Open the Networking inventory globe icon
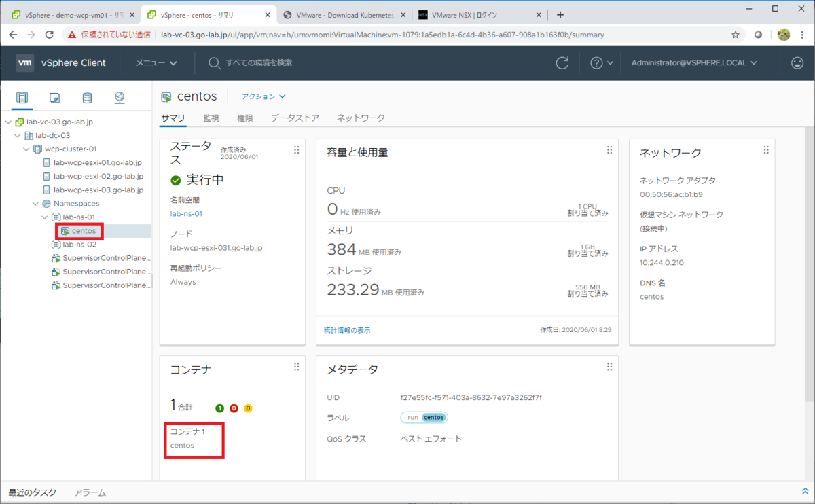 point(119,97)
